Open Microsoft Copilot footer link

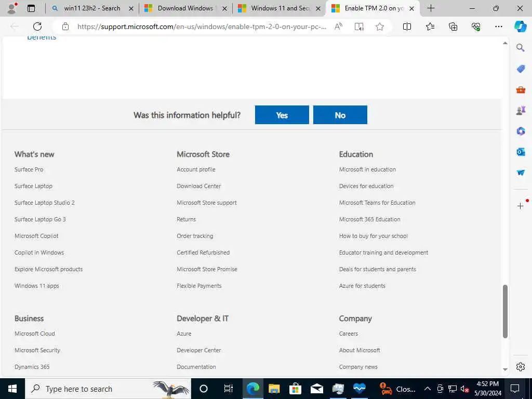coord(36,236)
